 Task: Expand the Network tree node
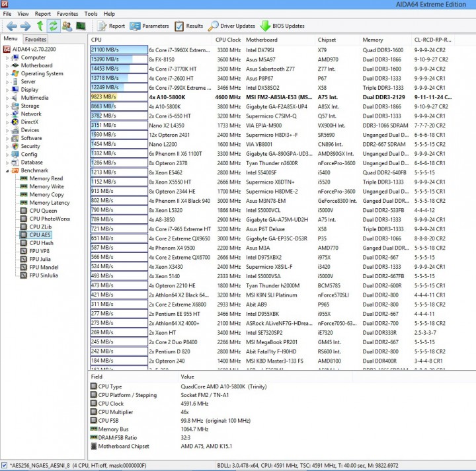pyautogui.click(x=7, y=114)
